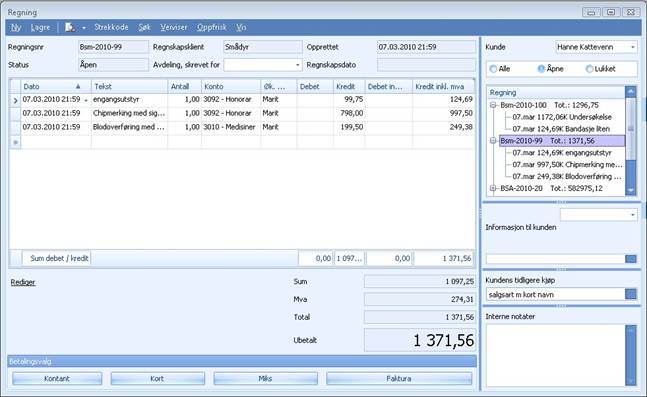Click the Blodoverføring med … cell
This screenshot has width=647, height=397.
coord(129,127)
